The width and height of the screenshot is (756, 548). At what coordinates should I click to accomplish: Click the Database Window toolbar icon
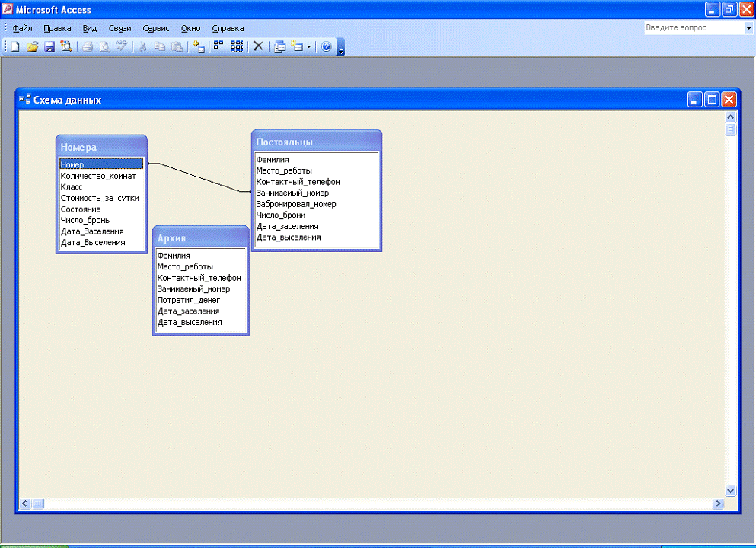coord(279,46)
